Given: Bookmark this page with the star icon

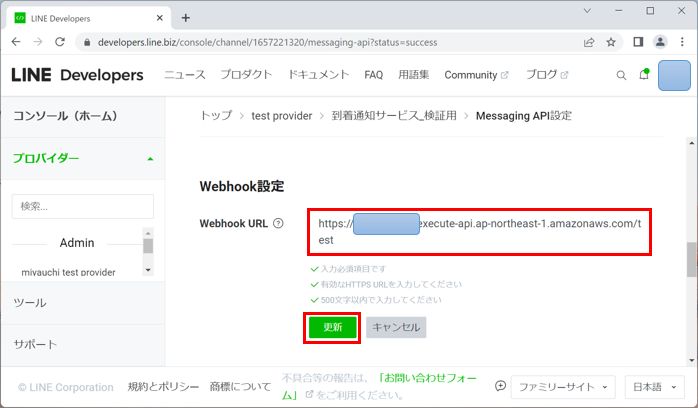Looking at the screenshot, I should coord(611,42).
